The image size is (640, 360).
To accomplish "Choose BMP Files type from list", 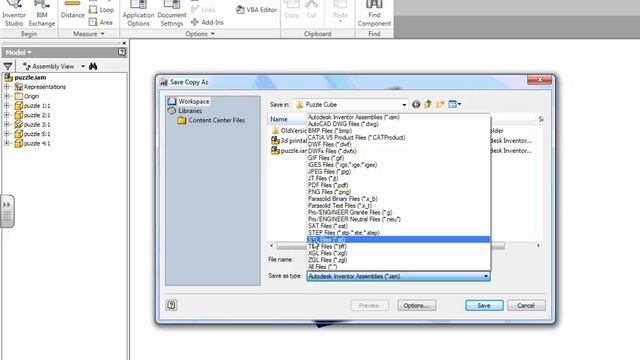I will (398, 131).
